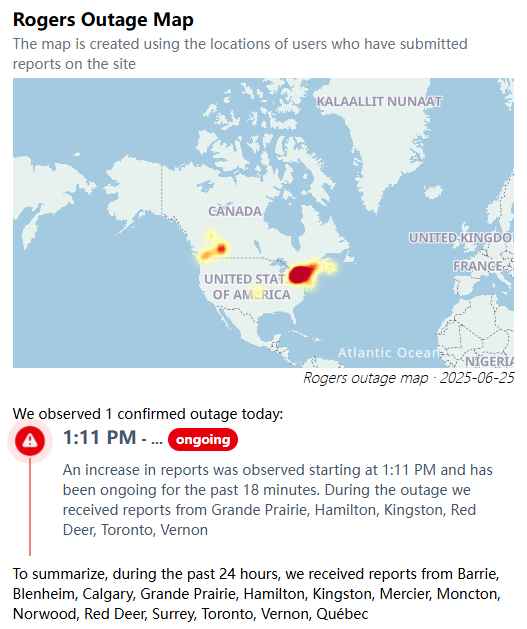Screen dimensions: 527x629
Task: Click the red ongoing status badge
Action: pyautogui.click(x=203, y=440)
